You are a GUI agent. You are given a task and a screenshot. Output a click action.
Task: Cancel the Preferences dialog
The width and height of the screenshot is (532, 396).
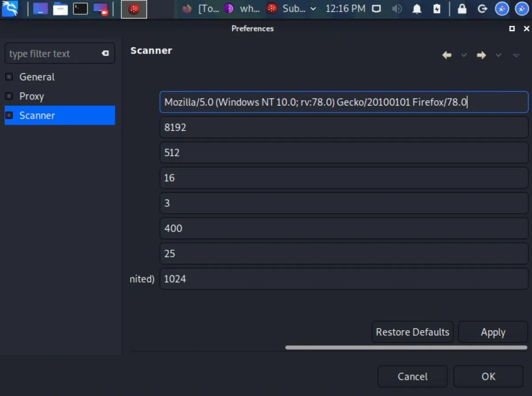pyautogui.click(x=412, y=377)
